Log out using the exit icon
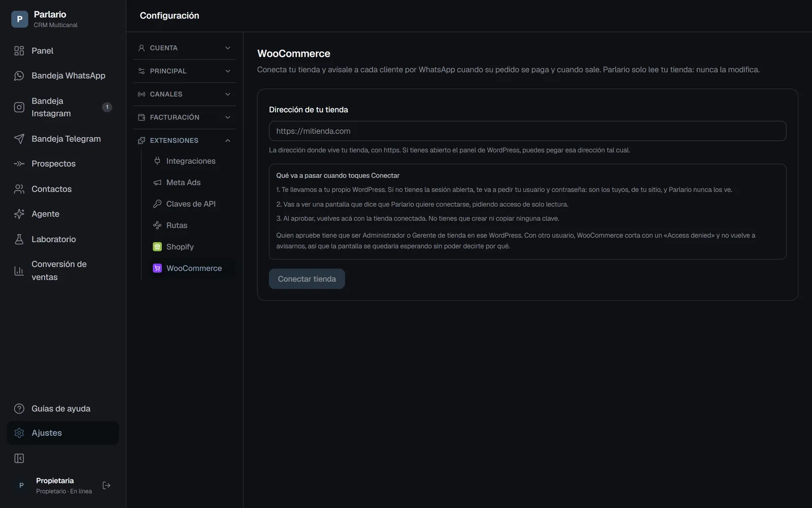 [x=107, y=486]
